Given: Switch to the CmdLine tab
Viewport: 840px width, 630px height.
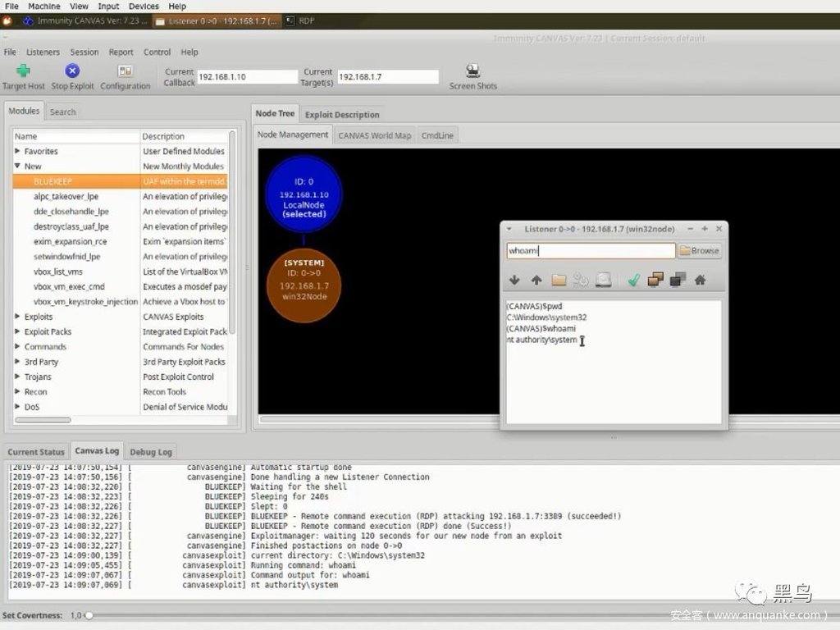Looking at the screenshot, I should click(437, 135).
